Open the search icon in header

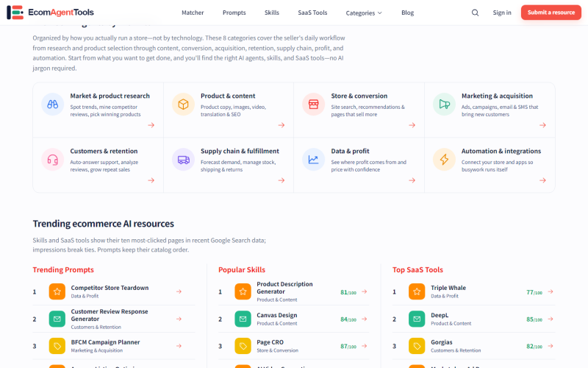pyautogui.click(x=475, y=13)
